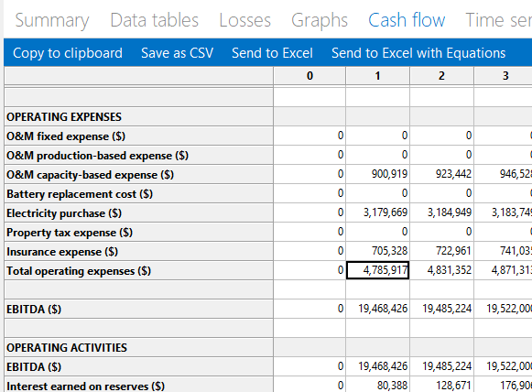The height and width of the screenshot is (392, 532).
Task: Click Send to Excel button
Action: point(272,53)
